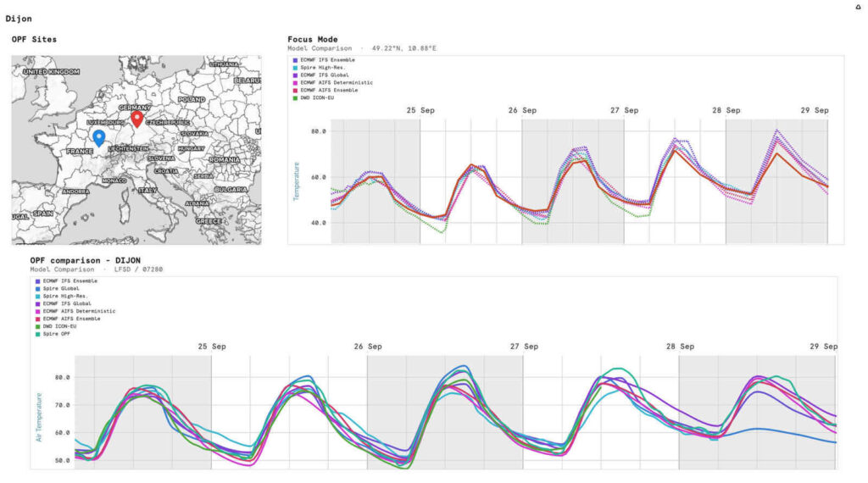Toggle ECMWF AIFS Ensemble in the Focus Mode legend
This screenshot has height=483, width=868.
(325, 90)
